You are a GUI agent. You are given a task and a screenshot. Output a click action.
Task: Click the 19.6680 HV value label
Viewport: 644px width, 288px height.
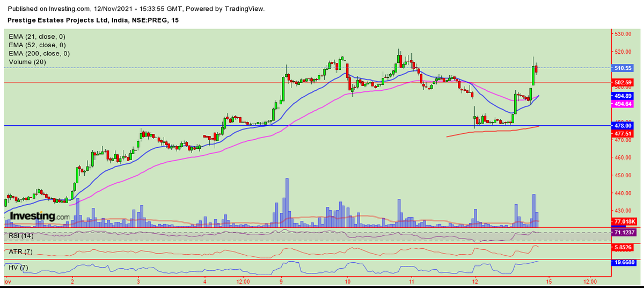click(x=624, y=263)
